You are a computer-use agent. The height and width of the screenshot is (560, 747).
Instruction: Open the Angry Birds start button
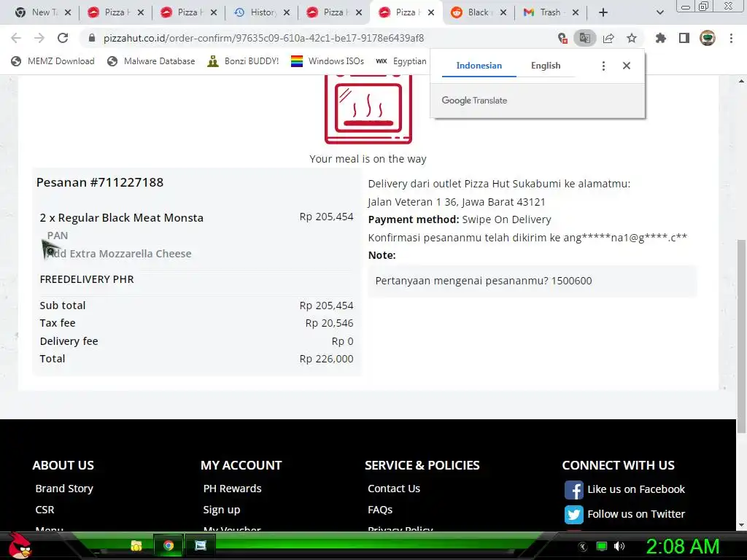pyautogui.click(x=19, y=545)
